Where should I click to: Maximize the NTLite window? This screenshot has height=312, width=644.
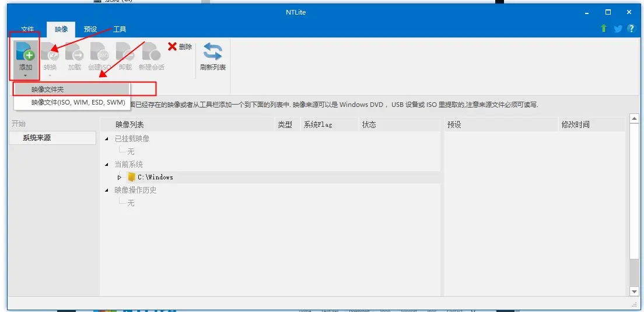608,12
